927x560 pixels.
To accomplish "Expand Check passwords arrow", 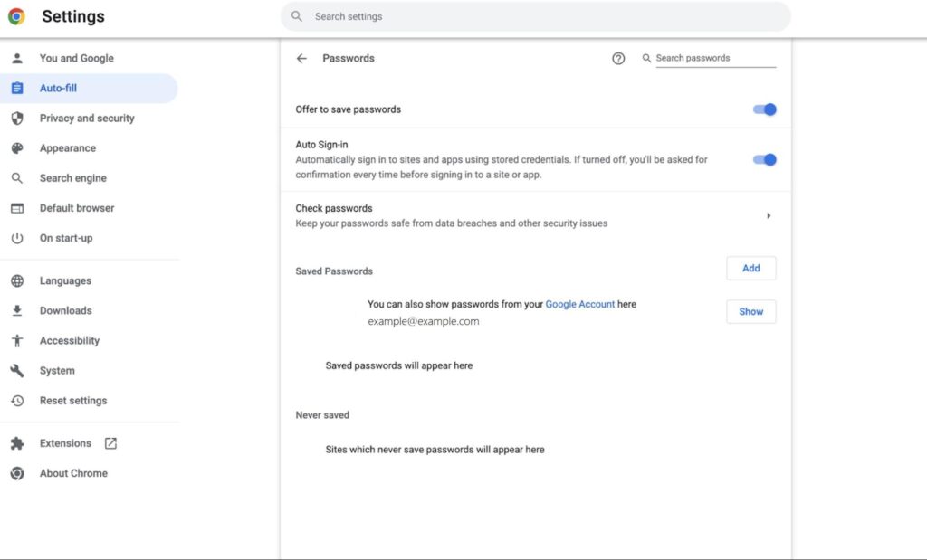I will [769, 215].
